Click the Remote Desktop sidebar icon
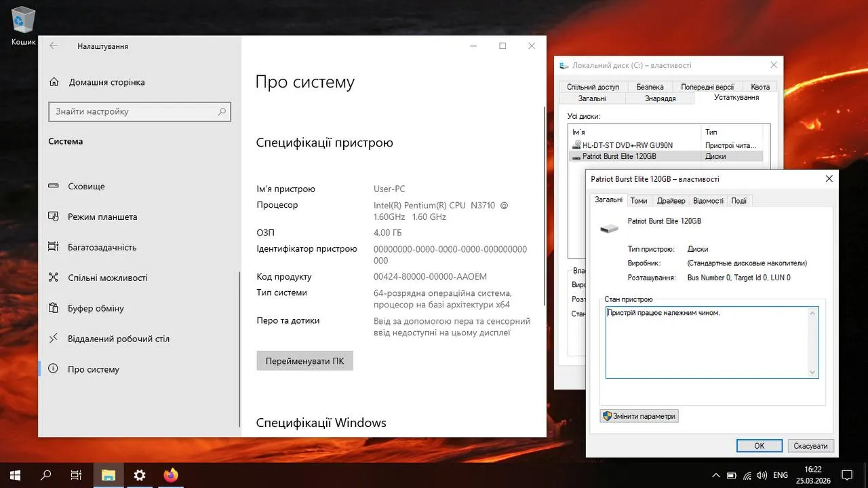This screenshot has height=488, width=868. pyautogui.click(x=54, y=339)
